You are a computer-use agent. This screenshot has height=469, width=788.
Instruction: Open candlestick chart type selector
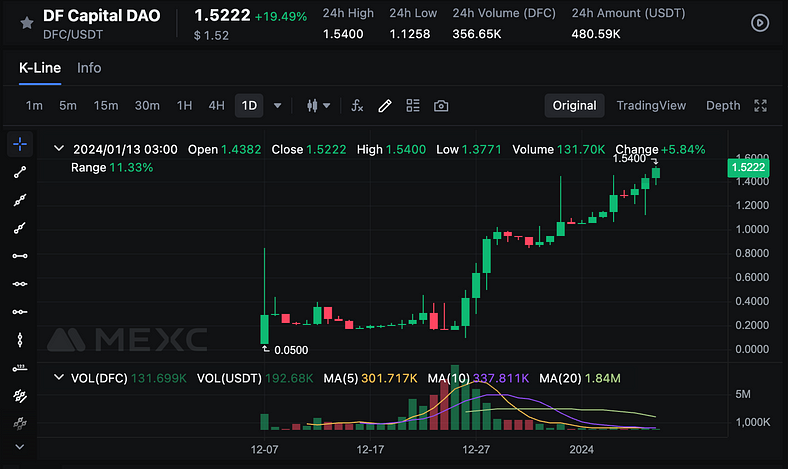[x=318, y=106]
